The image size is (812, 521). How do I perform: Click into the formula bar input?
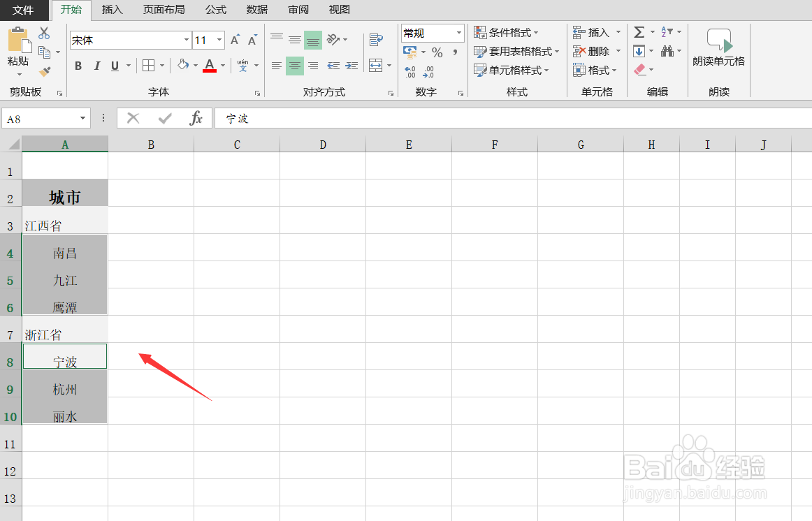[513, 119]
